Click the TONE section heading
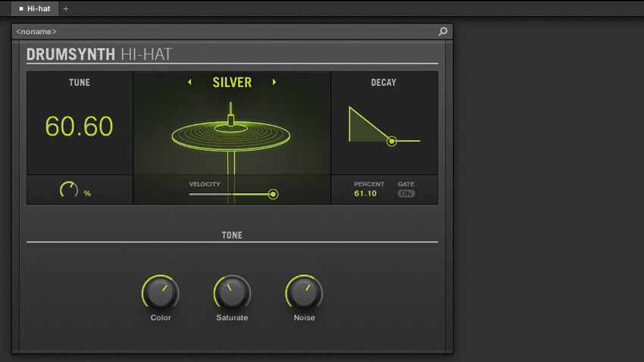This screenshot has height=362, width=644. click(x=232, y=236)
